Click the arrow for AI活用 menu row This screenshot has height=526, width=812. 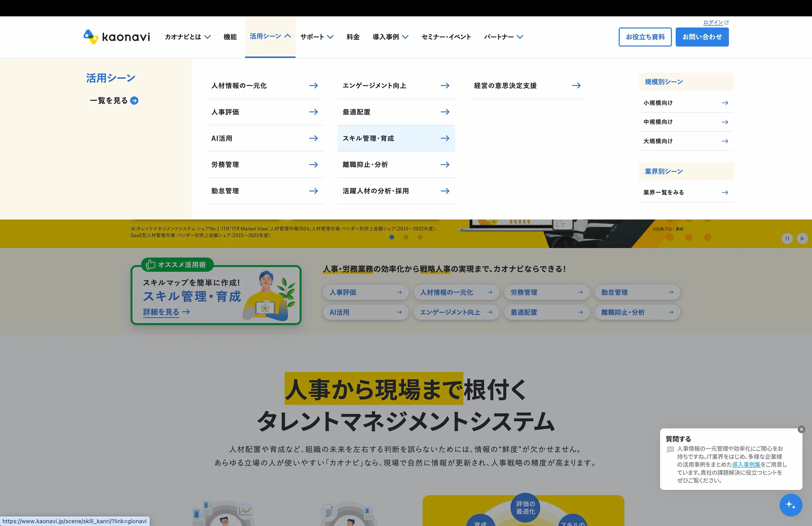(x=314, y=138)
